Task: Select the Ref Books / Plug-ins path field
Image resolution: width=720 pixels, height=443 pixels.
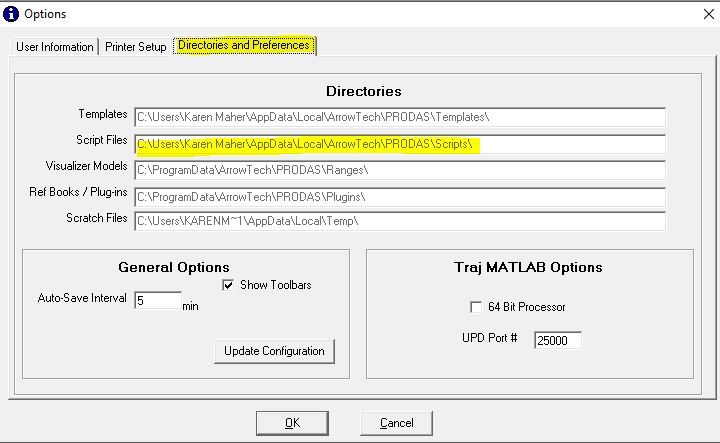Action: tap(400, 196)
